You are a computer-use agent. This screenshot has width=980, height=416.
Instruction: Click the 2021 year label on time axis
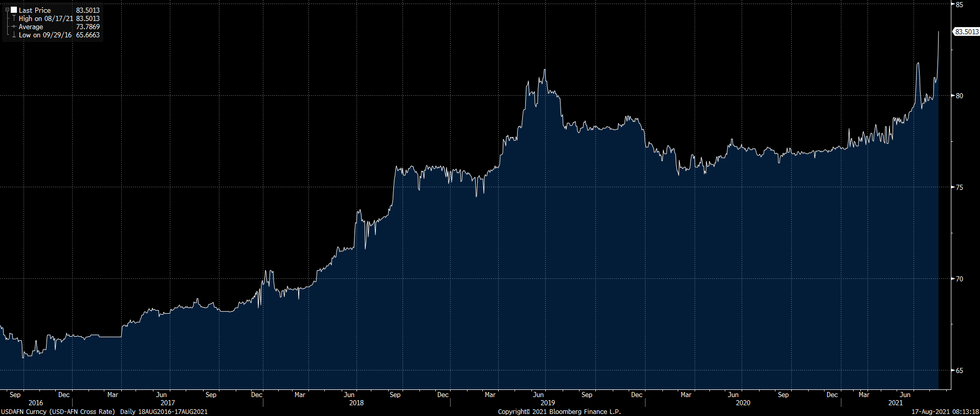point(896,403)
